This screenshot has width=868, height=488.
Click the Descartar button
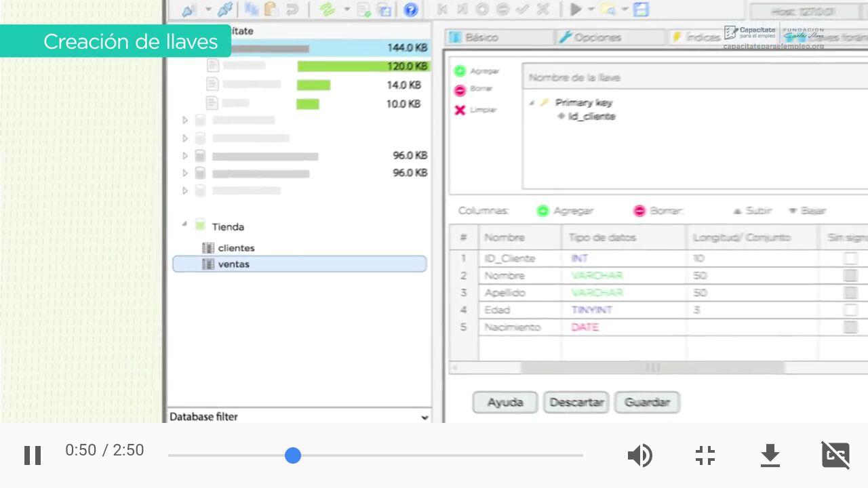point(576,402)
